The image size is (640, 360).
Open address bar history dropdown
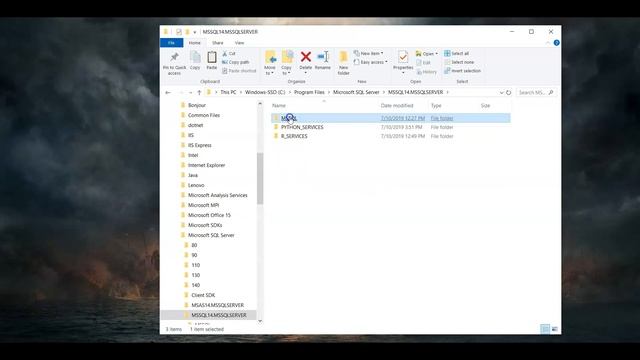(x=502, y=93)
